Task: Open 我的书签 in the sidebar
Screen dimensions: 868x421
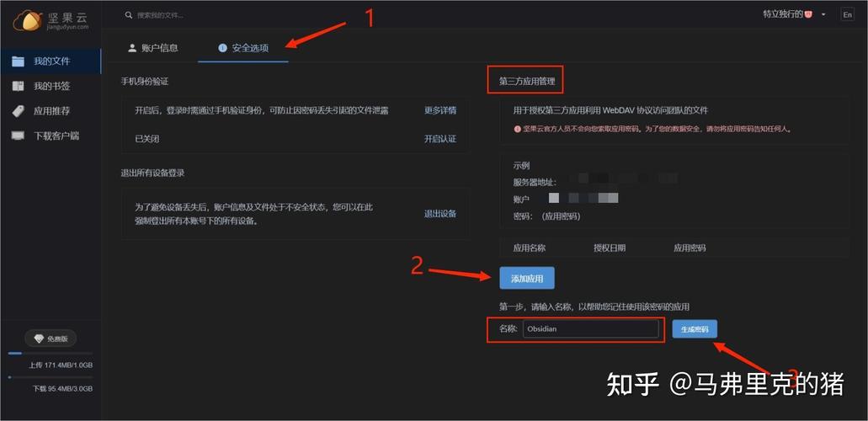Action: coord(51,86)
